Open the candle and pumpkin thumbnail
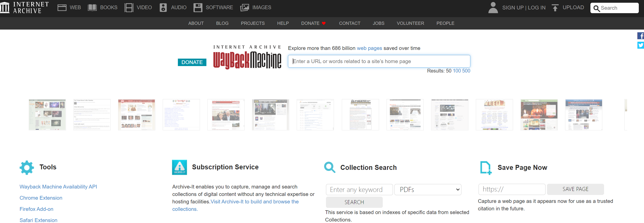 pos(539,115)
